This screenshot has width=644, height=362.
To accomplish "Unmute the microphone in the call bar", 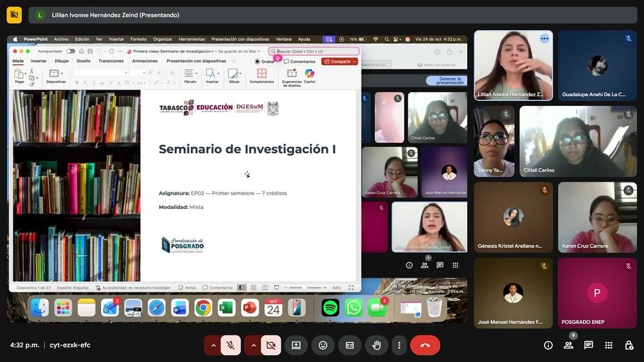I will 231,345.
